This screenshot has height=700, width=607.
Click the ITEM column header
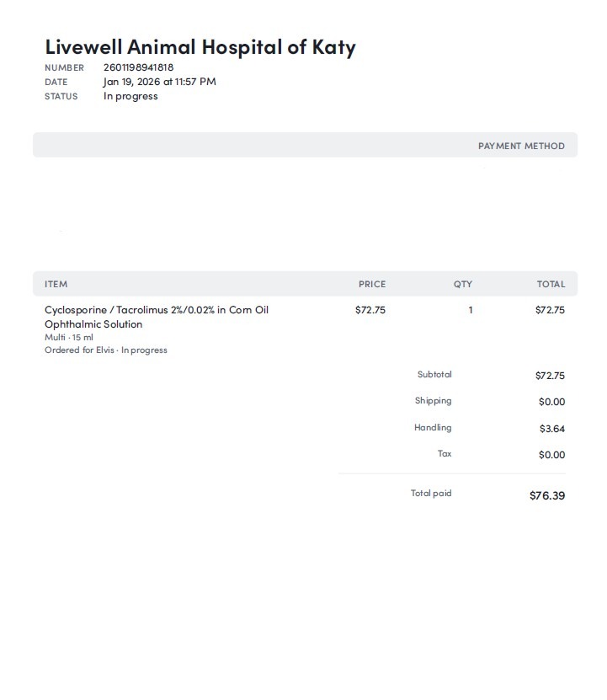(56, 284)
